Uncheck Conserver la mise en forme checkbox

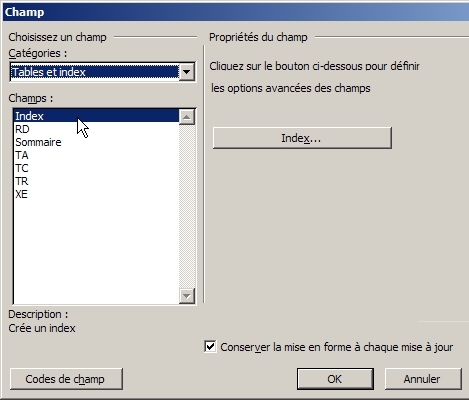[210, 347]
